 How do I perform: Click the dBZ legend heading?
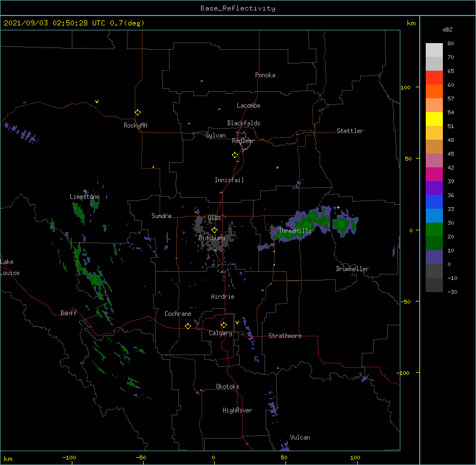447,29
